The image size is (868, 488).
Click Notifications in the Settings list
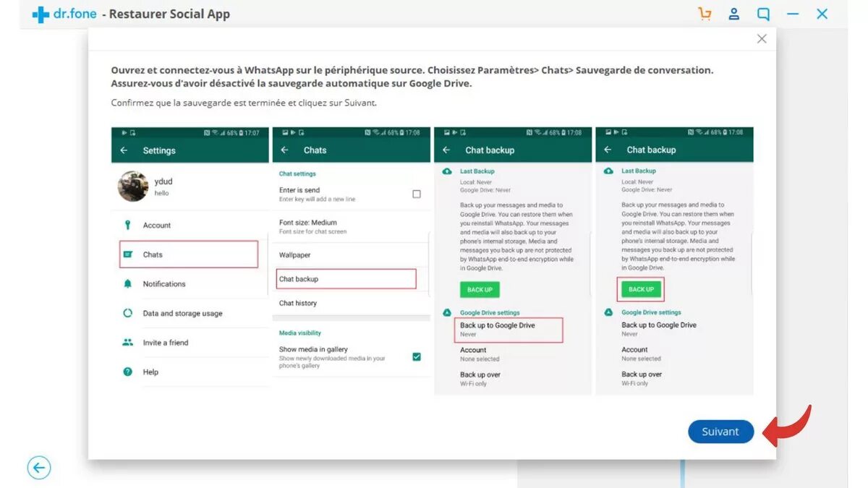(x=164, y=284)
